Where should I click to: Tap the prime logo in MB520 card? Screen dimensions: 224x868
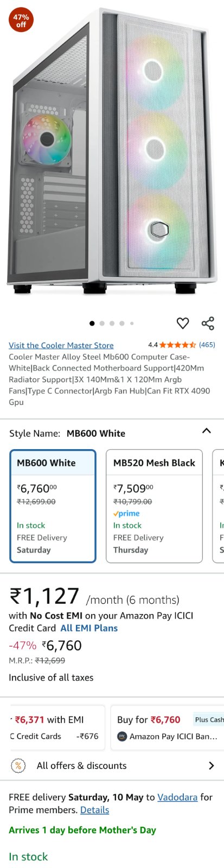[126, 513]
